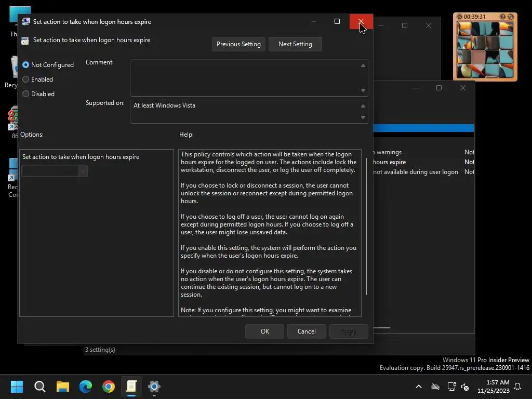Image resolution: width=532 pixels, height=399 pixels.
Task: Confirm the dialog with OK
Action: click(x=264, y=331)
